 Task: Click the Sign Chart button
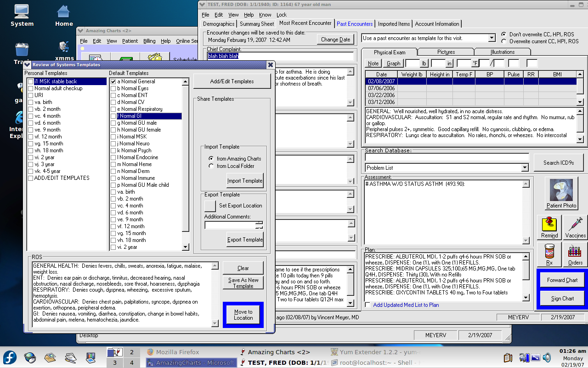562,298
